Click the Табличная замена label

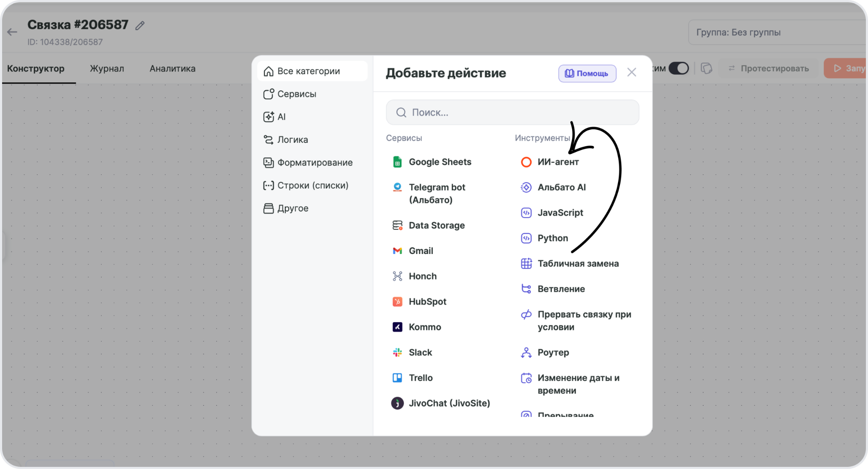coord(578,264)
